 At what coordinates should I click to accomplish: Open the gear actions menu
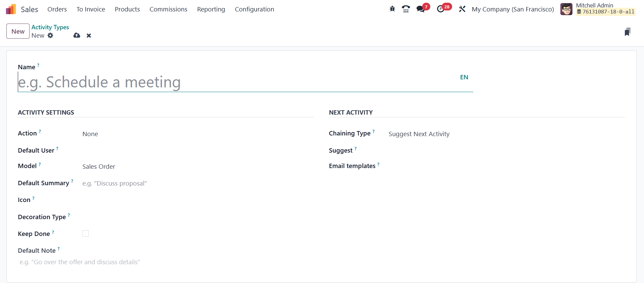[x=50, y=35]
